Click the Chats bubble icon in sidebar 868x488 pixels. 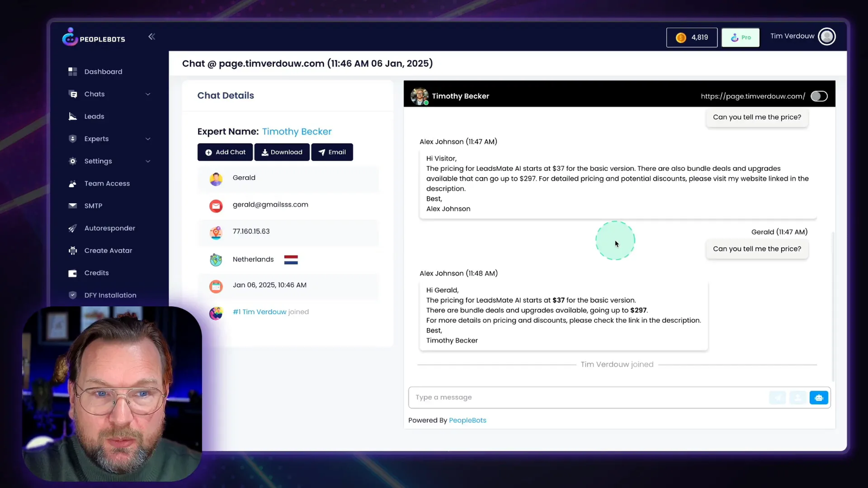(73, 94)
